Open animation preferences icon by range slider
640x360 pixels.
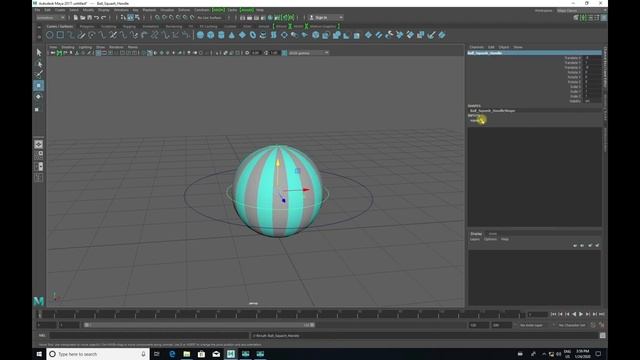602,325
